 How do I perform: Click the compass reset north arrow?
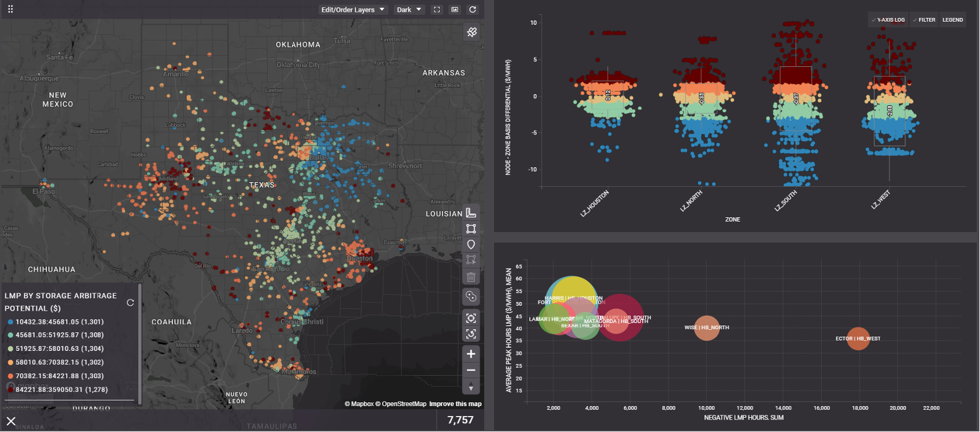click(471, 387)
